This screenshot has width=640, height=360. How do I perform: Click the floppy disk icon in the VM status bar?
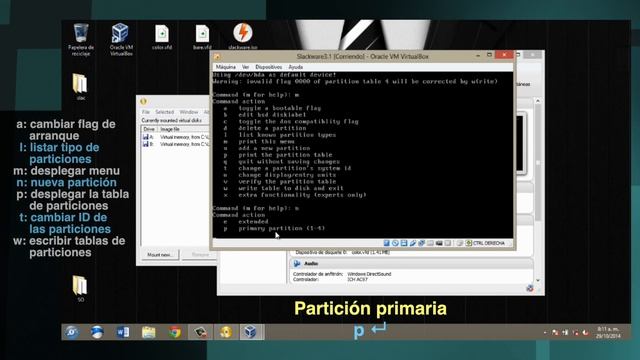coord(404,243)
